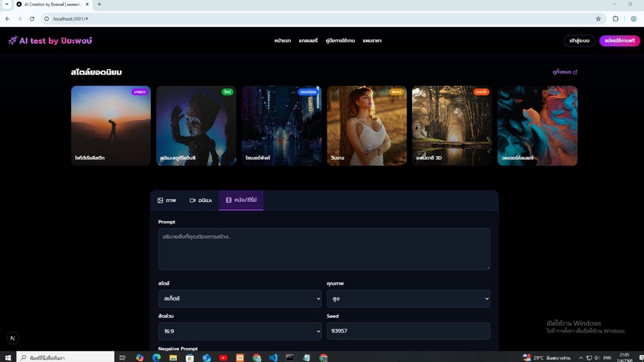The image size is (644, 362).
Task: Open the Chrome profile avatar icon
Action: (633, 19)
